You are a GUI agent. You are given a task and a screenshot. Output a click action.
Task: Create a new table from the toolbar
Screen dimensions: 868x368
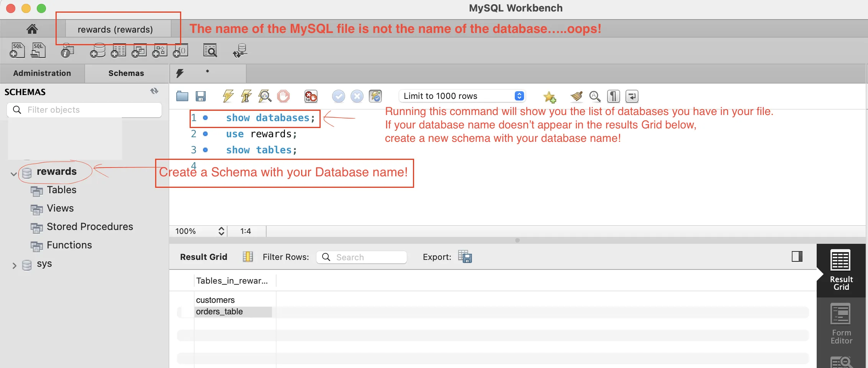[x=118, y=50]
